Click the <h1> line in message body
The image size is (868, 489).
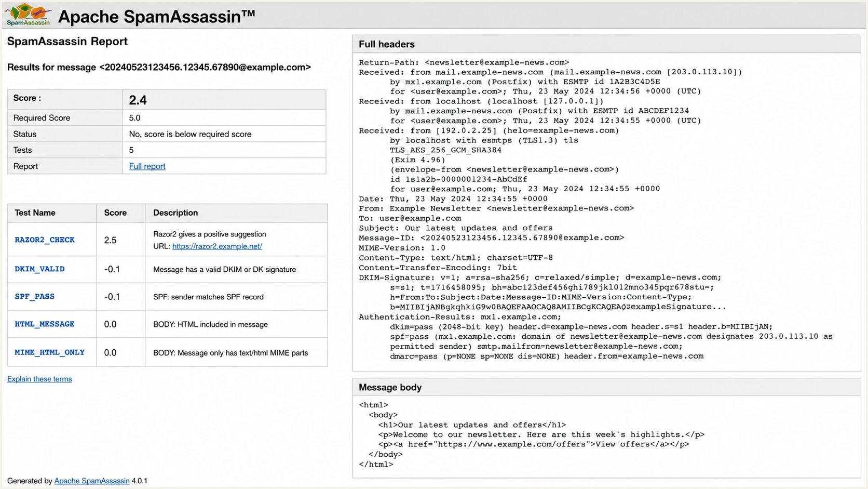click(x=472, y=425)
